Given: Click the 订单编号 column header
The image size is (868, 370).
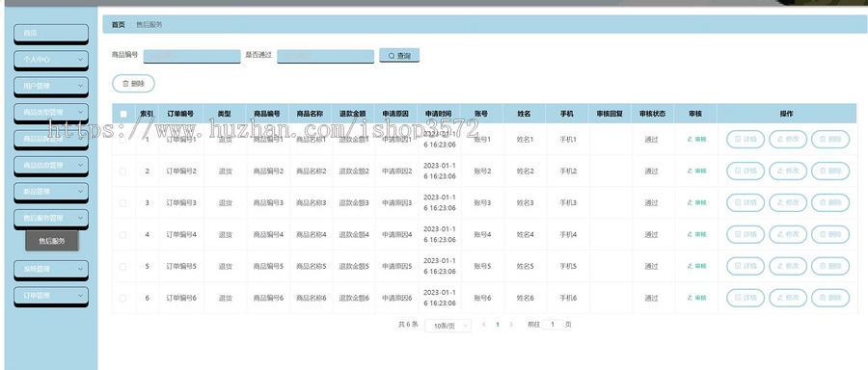Looking at the screenshot, I should (180, 114).
